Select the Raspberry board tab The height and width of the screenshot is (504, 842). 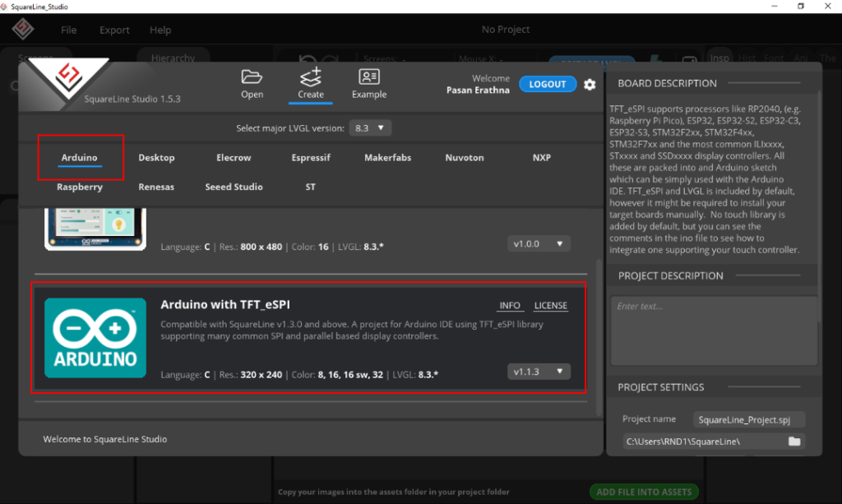(80, 187)
